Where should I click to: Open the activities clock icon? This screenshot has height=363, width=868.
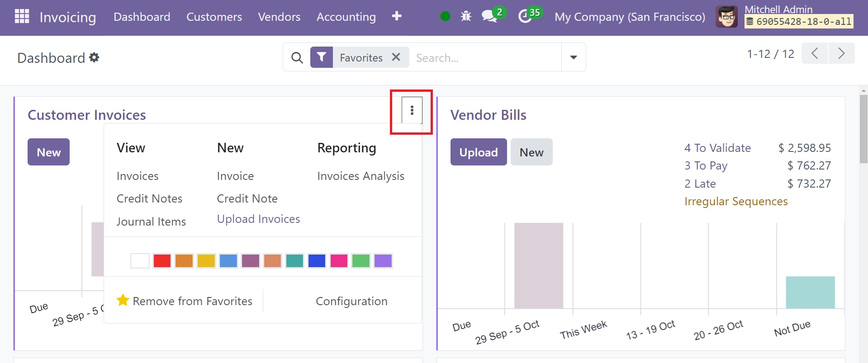tap(525, 17)
